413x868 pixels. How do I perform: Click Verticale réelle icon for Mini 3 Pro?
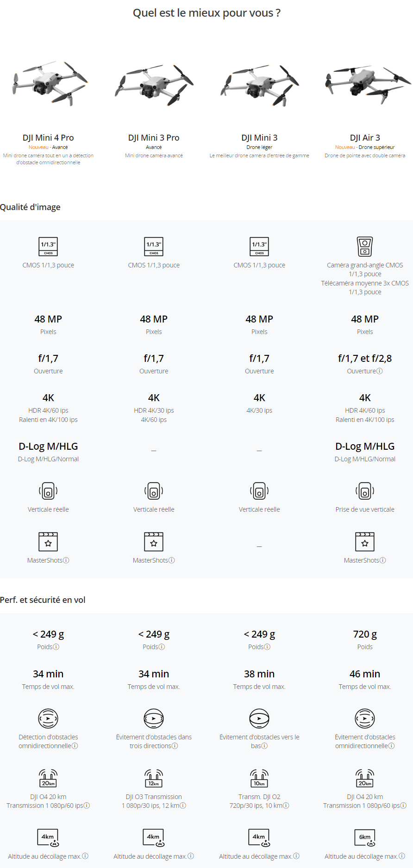(x=154, y=491)
